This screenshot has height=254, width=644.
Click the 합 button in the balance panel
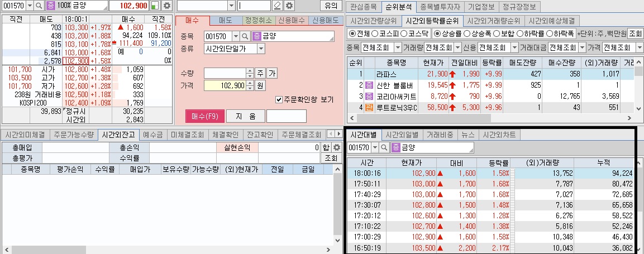tap(326, 148)
